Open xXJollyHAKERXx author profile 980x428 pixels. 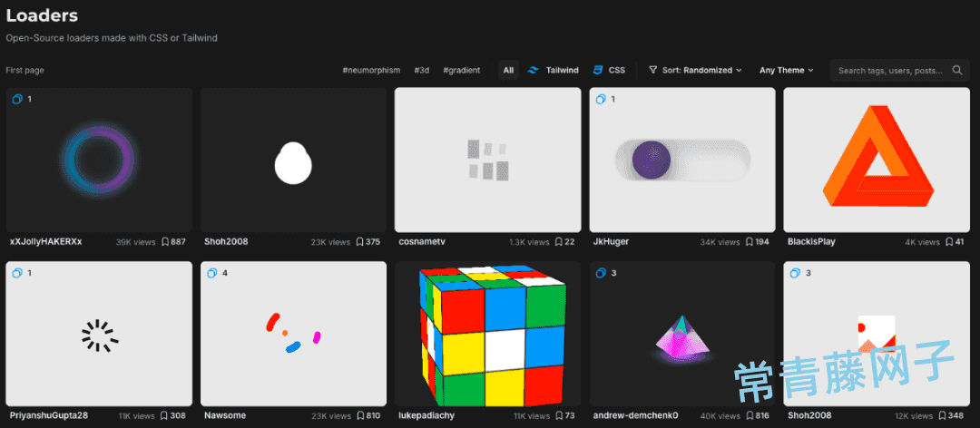(x=46, y=241)
